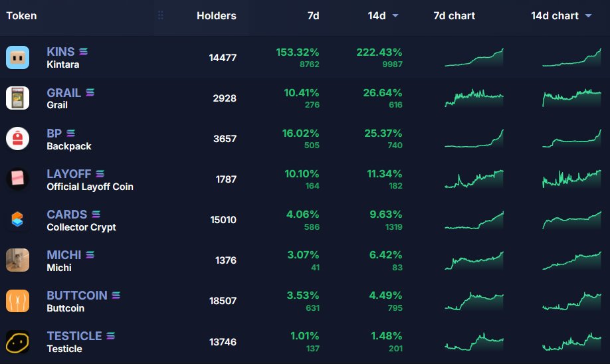The width and height of the screenshot is (610, 364).
Task: Select the holders value 15010
Action: point(223,220)
